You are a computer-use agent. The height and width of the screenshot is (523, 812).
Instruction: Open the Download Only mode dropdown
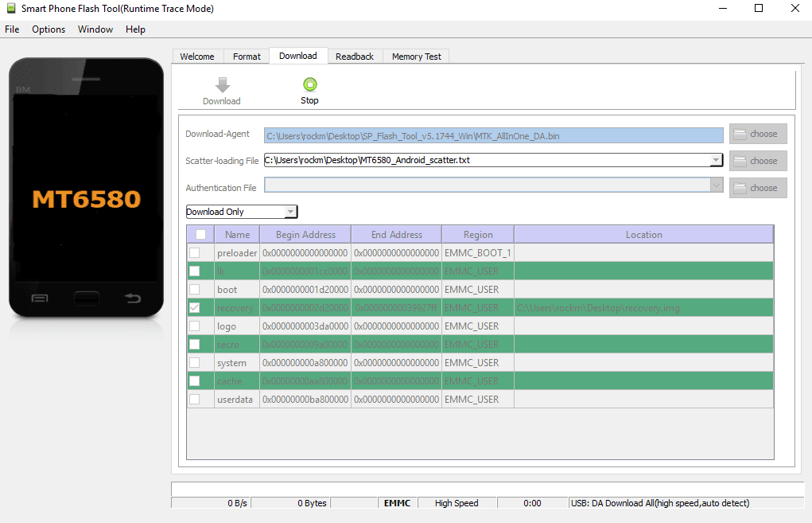(241, 212)
